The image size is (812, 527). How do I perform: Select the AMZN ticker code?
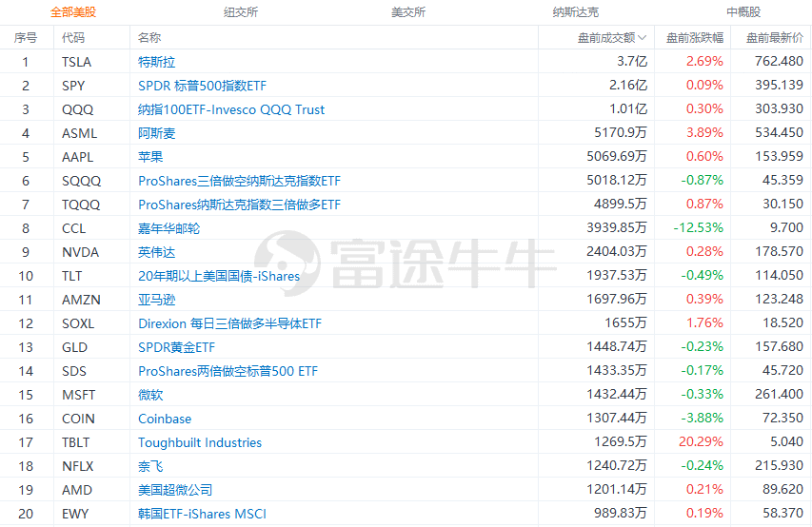click(x=81, y=300)
